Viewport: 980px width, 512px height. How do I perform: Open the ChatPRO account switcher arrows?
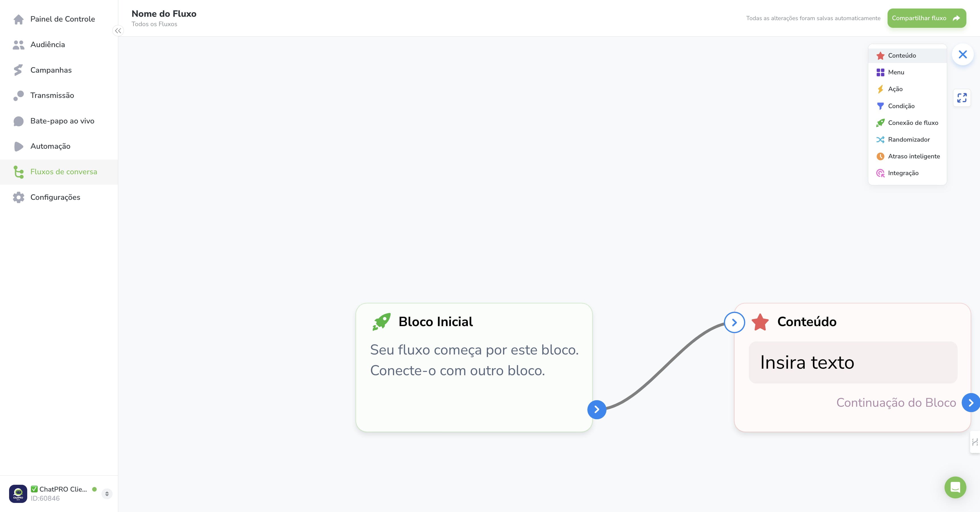(x=107, y=493)
